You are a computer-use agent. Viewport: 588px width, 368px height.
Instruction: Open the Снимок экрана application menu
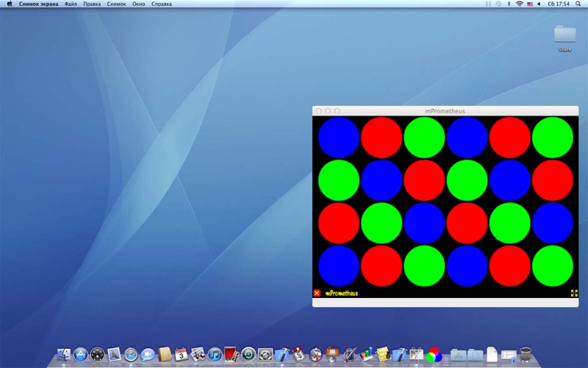pos(39,4)
